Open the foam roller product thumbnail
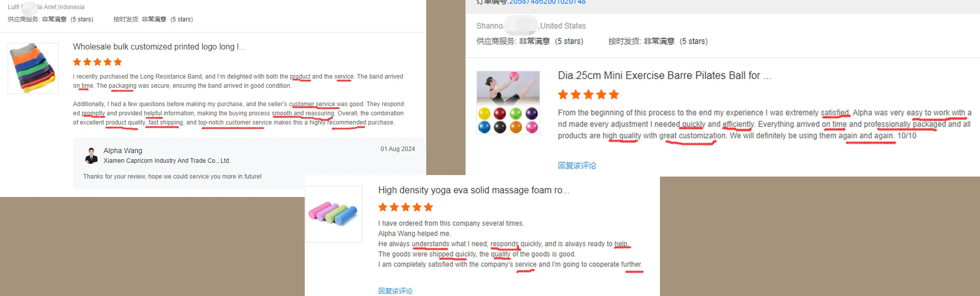Image resolution: width=980 pixels, height=296 pixels. point(334,214)
